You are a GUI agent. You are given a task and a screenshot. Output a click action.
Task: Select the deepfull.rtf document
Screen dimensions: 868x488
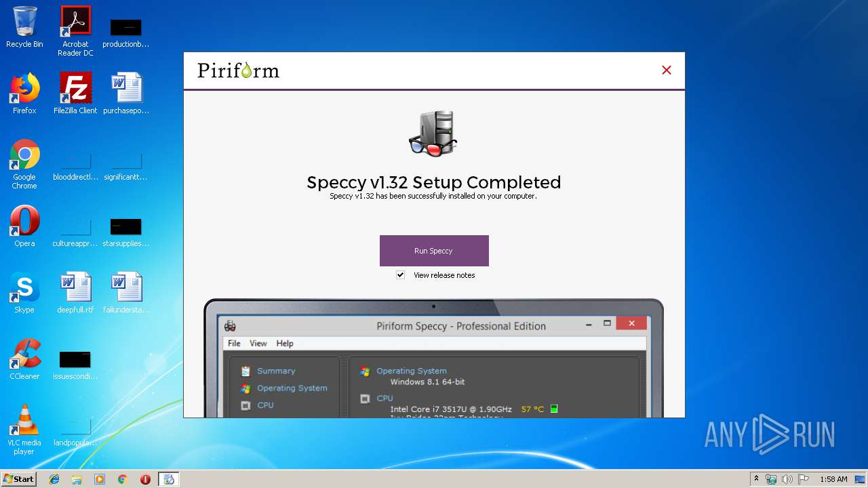(75, 293)
